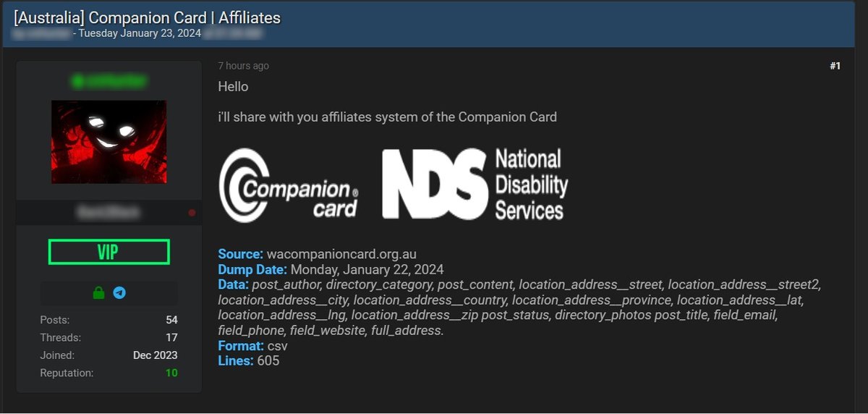Click the line starting "i'll share with you"
The height and width of the screenshot is (414, 868).
[388, 117]
